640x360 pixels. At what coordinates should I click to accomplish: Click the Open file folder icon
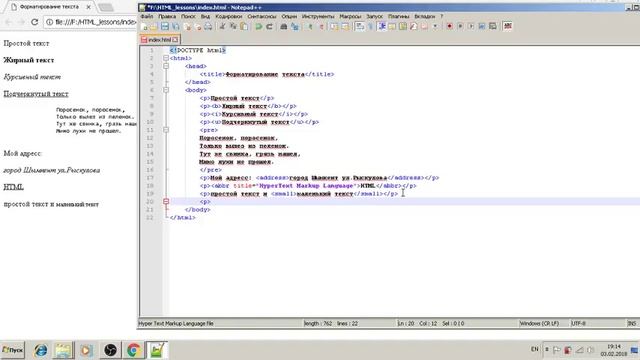pos(153,27)
